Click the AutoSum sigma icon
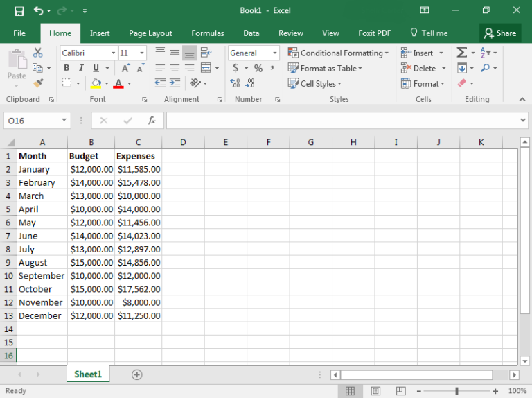This screenshot has height=398, width=532. (461, 53)
